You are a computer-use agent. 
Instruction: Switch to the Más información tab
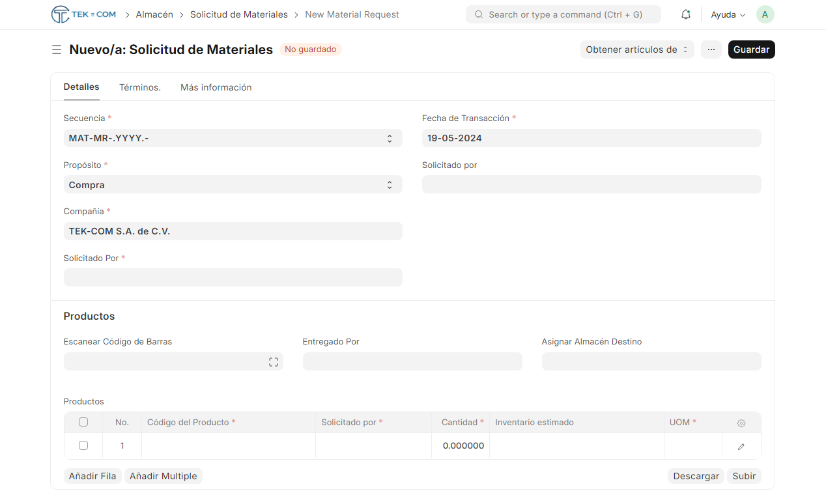point(216,87)
